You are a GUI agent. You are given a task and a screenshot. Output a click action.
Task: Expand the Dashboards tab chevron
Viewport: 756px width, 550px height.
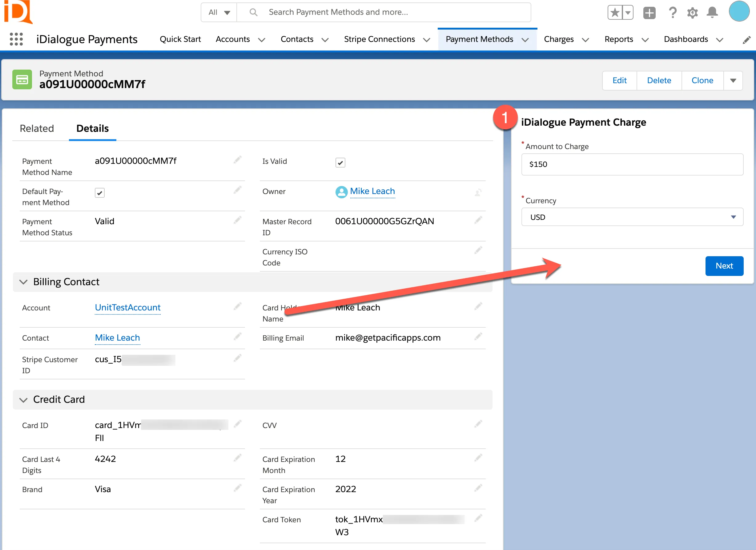[720, 40]
